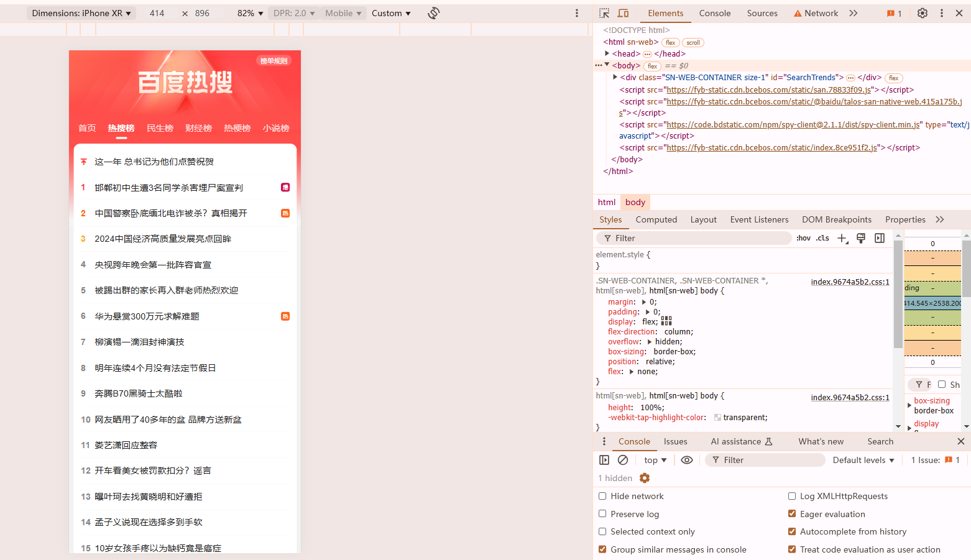Uncheck Group similar messages in console
Screen dimensions: 971x560
tap(602, 549)
